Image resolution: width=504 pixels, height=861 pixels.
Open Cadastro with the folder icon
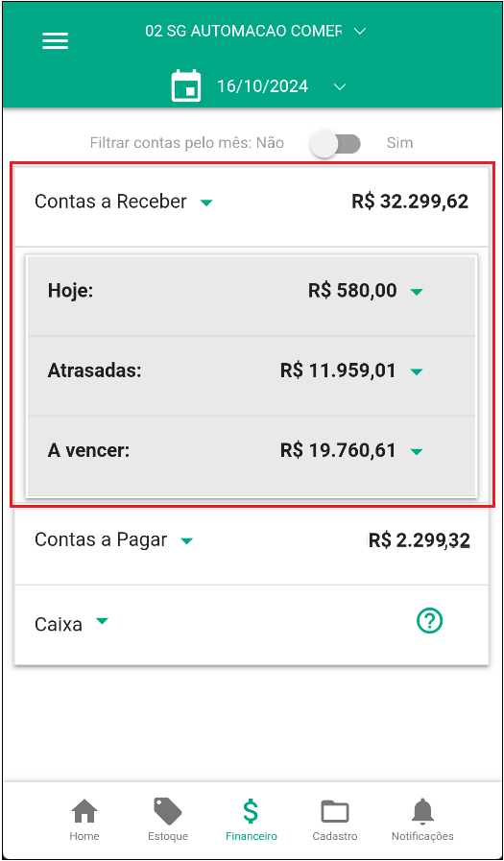[335, 811]
